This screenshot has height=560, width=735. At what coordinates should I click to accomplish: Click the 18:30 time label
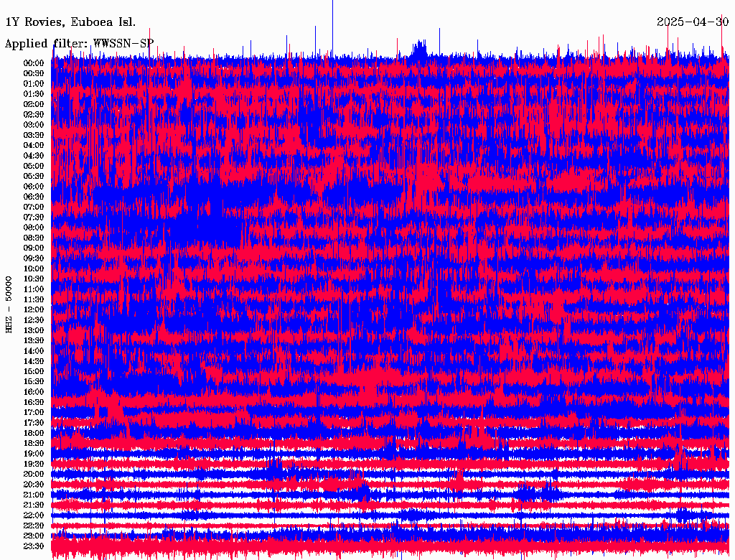[33, 444]
